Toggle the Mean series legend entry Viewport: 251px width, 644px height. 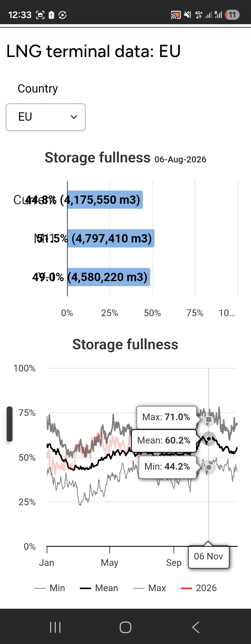point(99,588)
